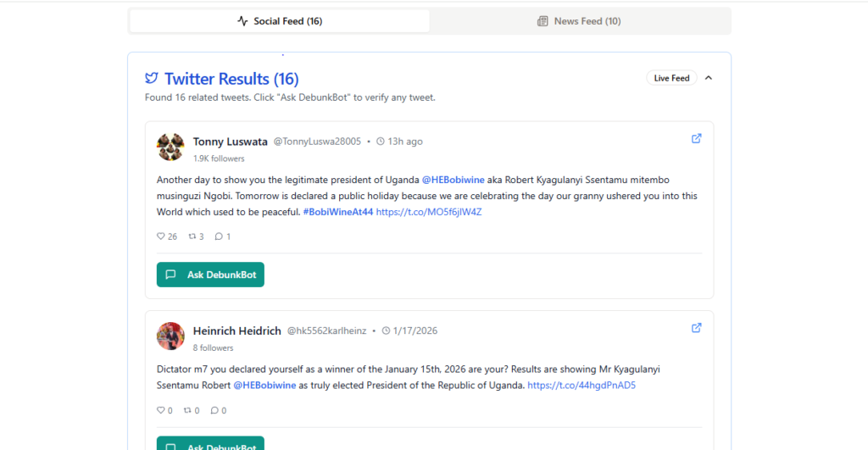Click Heinrich Heidrich's profile picture
This screenshot has width=868, height=450.
(x=170, y=336)
